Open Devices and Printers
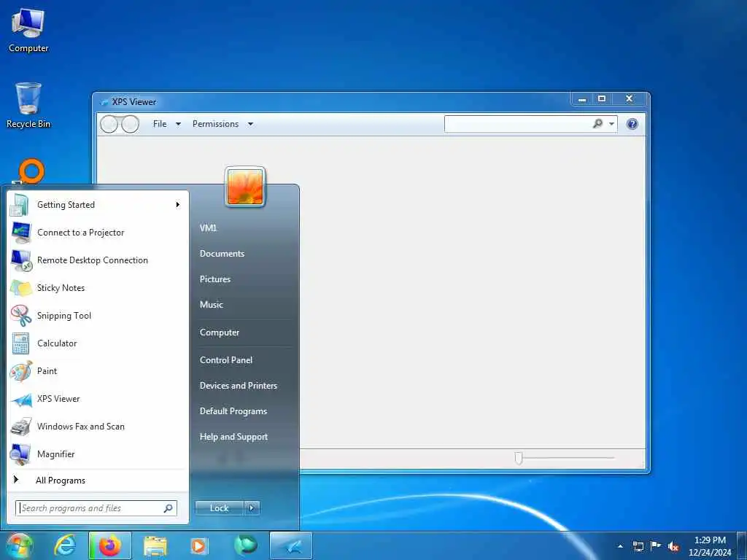The image size is (747, 560). (x=239, y=386)
